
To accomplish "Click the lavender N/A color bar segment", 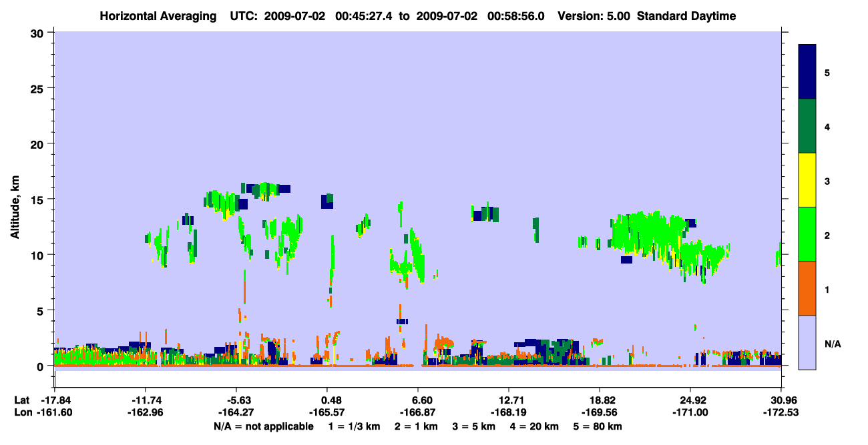I will pos(807,342).
